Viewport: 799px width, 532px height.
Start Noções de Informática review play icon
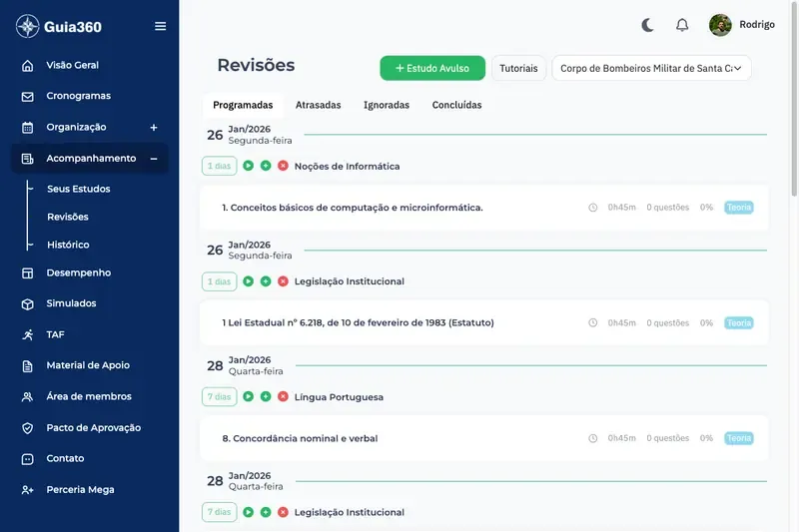pyautogui.click(x=248, y=166)
